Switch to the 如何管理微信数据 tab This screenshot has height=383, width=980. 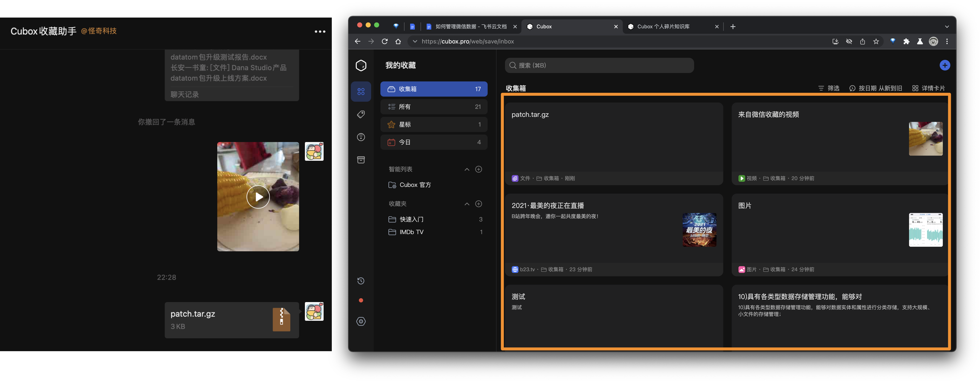(471, 27)
